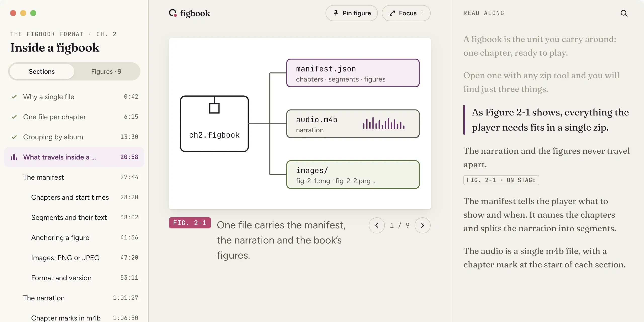Screen dimensions: 644x322
Task: Click sentence 'The narration and the figures never travel apart'
Action: tap(546, 157)
